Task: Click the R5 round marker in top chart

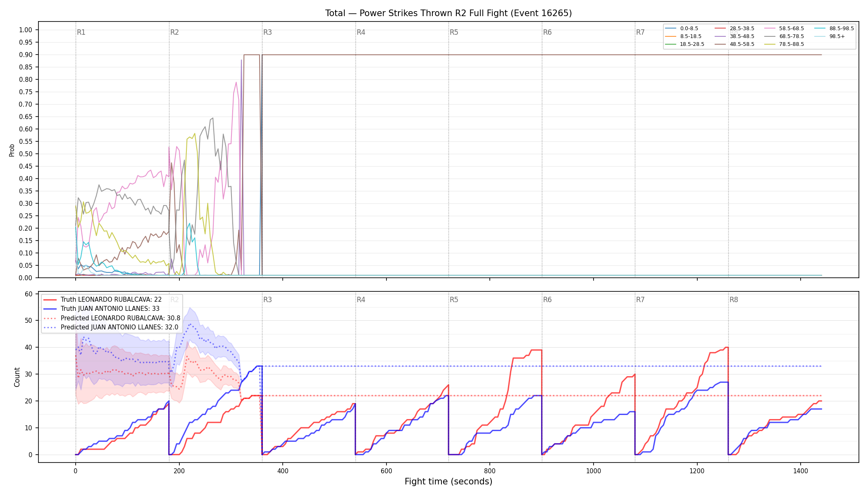Action: [454, 32]
